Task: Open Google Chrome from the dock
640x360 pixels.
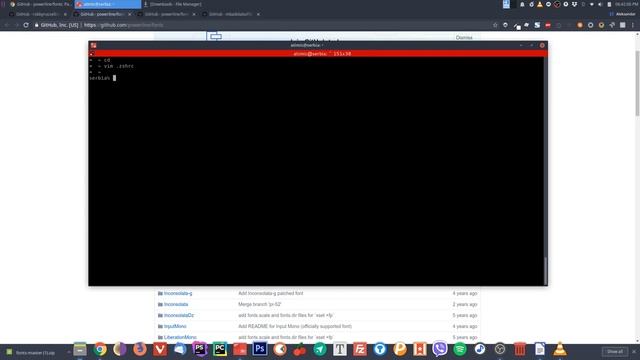Action: [100, 349]
